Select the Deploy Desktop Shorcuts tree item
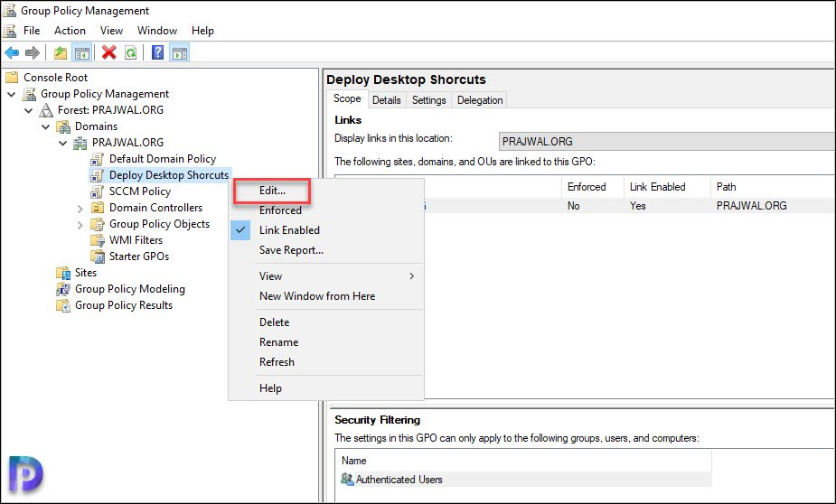836x504 pixels. pyautogui.click(x=168, y=175)
